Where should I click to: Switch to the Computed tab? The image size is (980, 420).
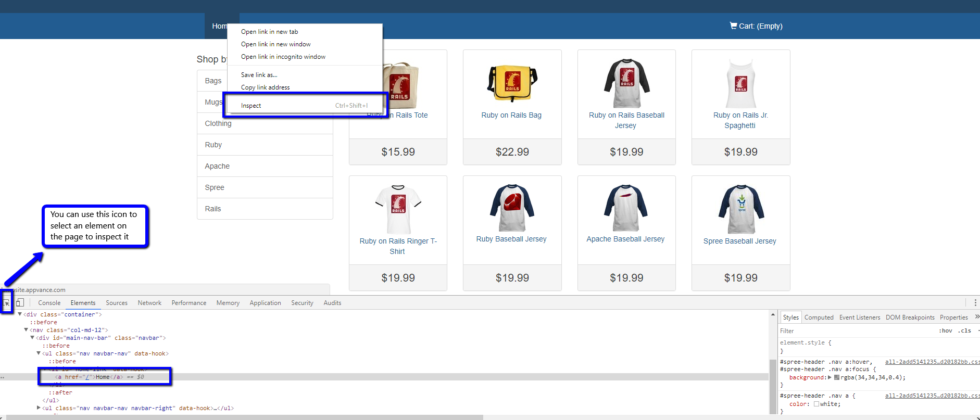click(x=819, y=317)
